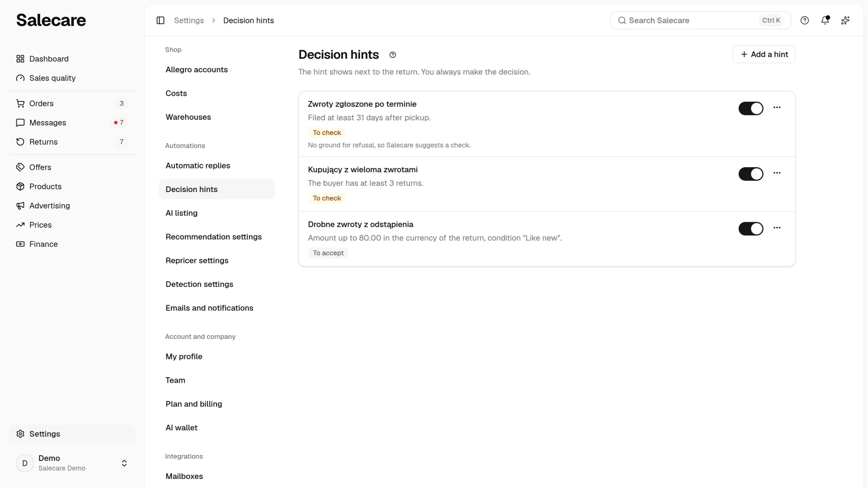Image resolution: width=868 pixels, height=488 pixels.
Task: Click the info icon beside Decision hints title
Action: tap(393, 55)
